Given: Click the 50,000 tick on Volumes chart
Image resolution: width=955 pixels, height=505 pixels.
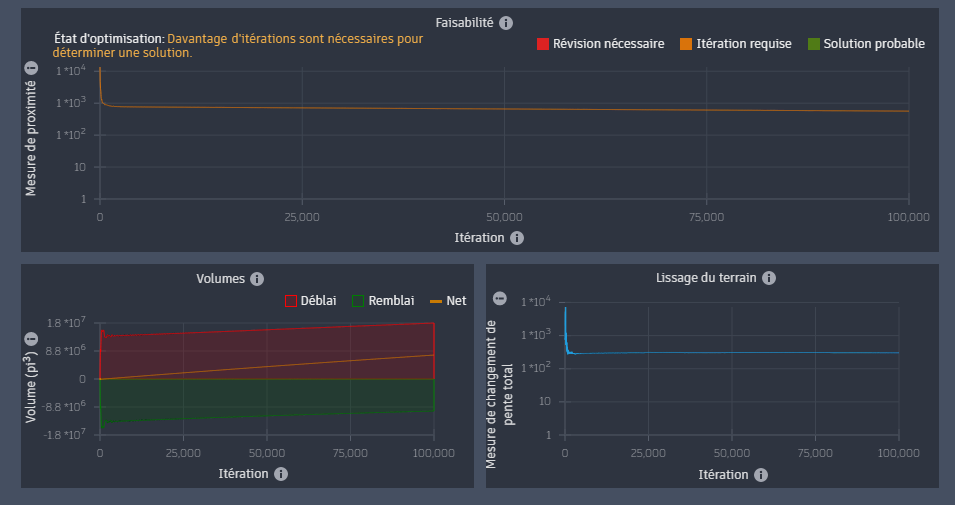Looking at the screenshot, I should (267, 453).
